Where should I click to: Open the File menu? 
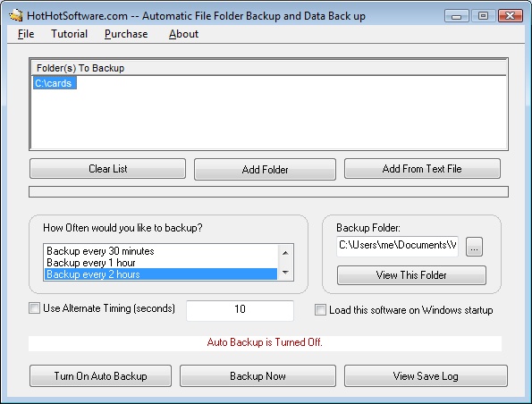pyautogui.click(x=26, y=34)
